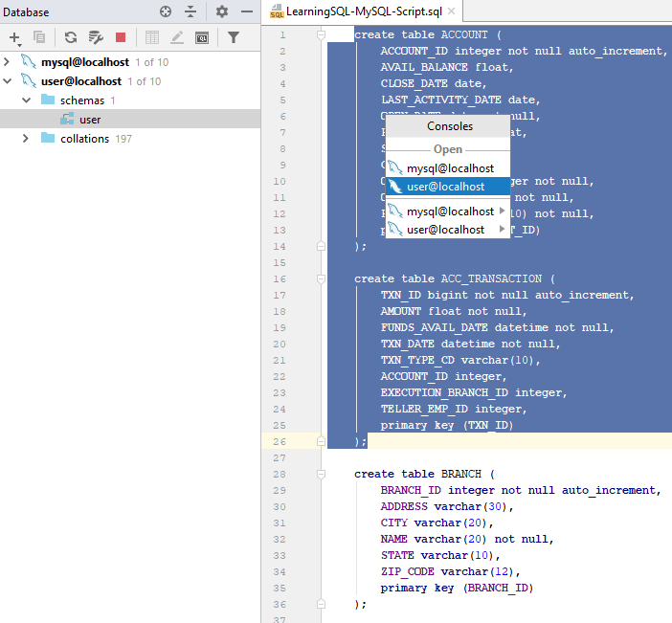Collapse the user@localhost data source node
The height and width of the screenshot is (623, 672).
point(8,81)
